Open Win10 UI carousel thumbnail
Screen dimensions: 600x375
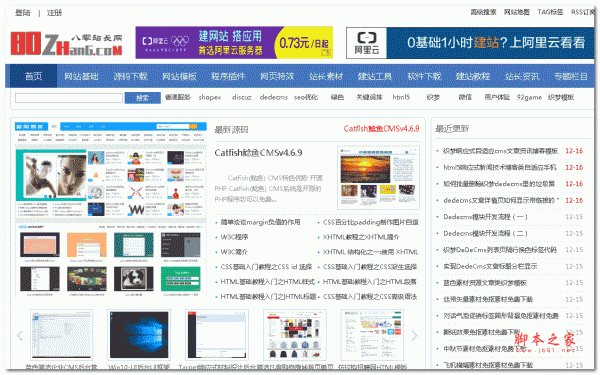139,335
